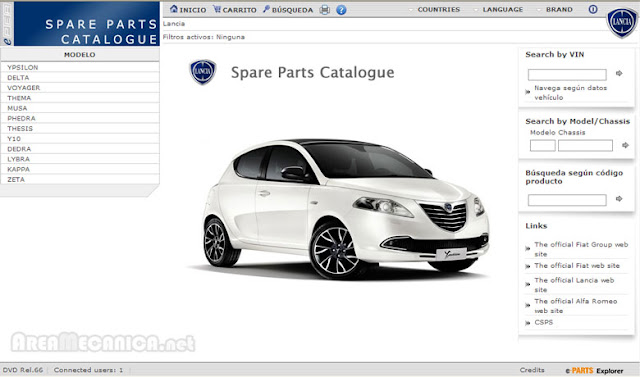Select the Y10 model

(x=80, y=139)
